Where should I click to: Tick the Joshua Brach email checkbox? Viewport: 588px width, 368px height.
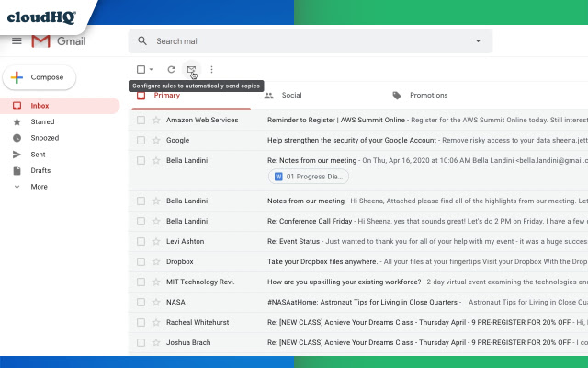click(x=141, y=342)
